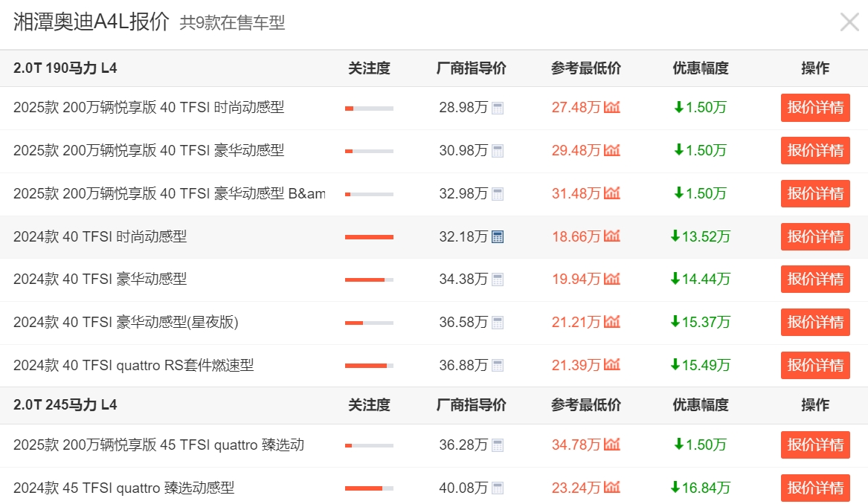Open 2024款 40 TFSI 时尚动感型 link
Image resolution: width=868 pixels, height=504 pixels.
100,237
